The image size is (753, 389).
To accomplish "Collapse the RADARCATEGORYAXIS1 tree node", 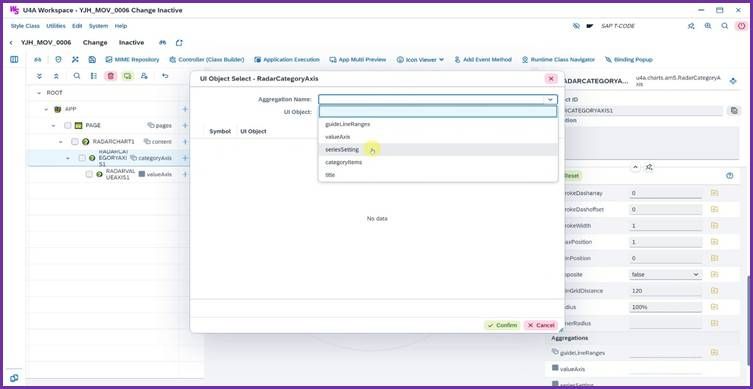I will (68, 158).
